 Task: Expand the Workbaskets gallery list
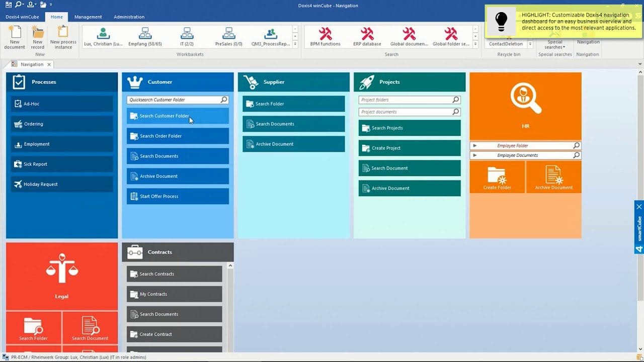point(296,45)
